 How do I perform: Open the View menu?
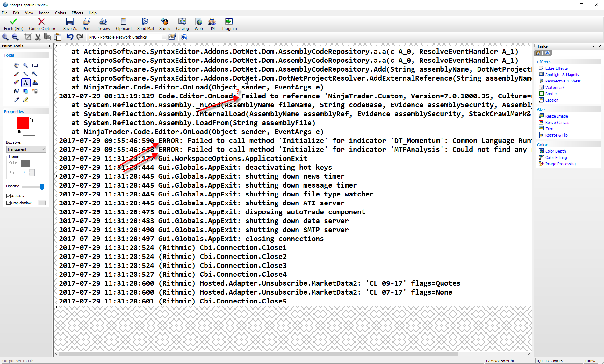pyautogui.click(x=29, y=13)
